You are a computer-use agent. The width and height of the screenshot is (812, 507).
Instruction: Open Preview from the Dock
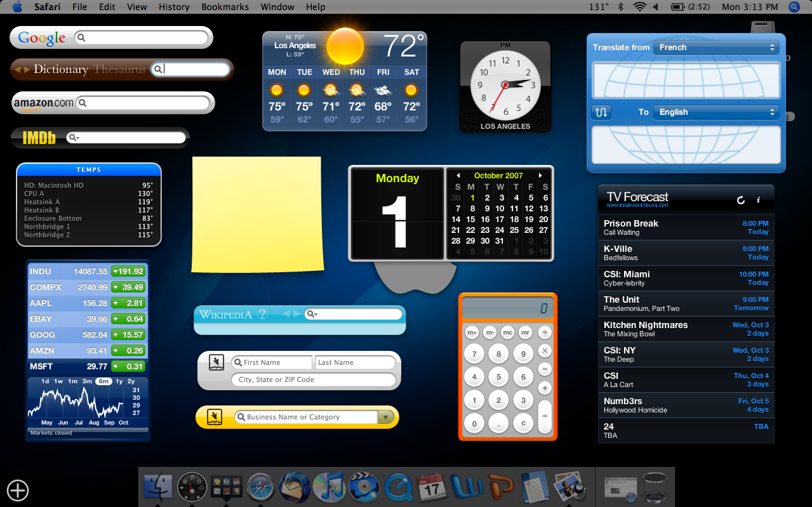point(569,487)
